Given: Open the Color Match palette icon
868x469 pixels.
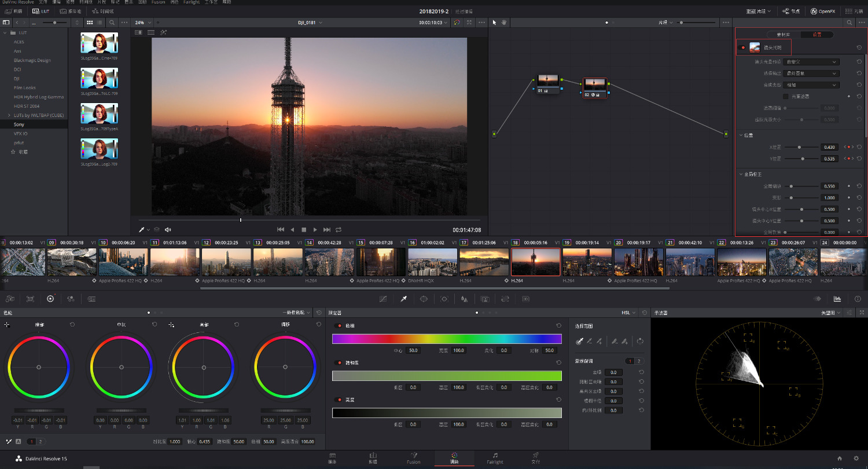Looking at the screenshot, I should click(x=30, y=299).
